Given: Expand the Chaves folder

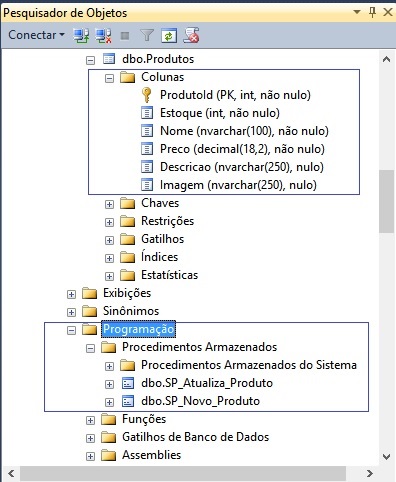Looking at the screenshot, I should (109, 204).
